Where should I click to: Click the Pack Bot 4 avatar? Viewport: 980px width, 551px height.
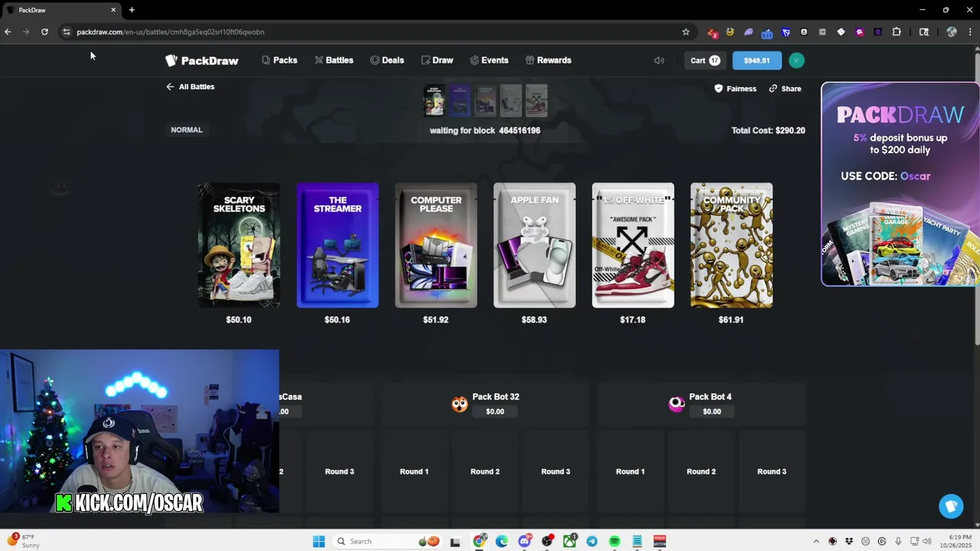[676, 404]
